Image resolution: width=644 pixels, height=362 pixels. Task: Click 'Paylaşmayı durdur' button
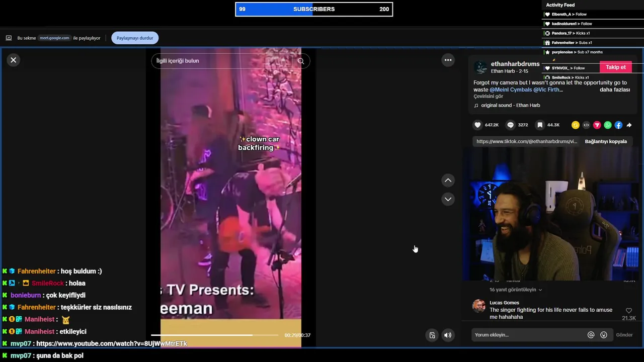135,38
